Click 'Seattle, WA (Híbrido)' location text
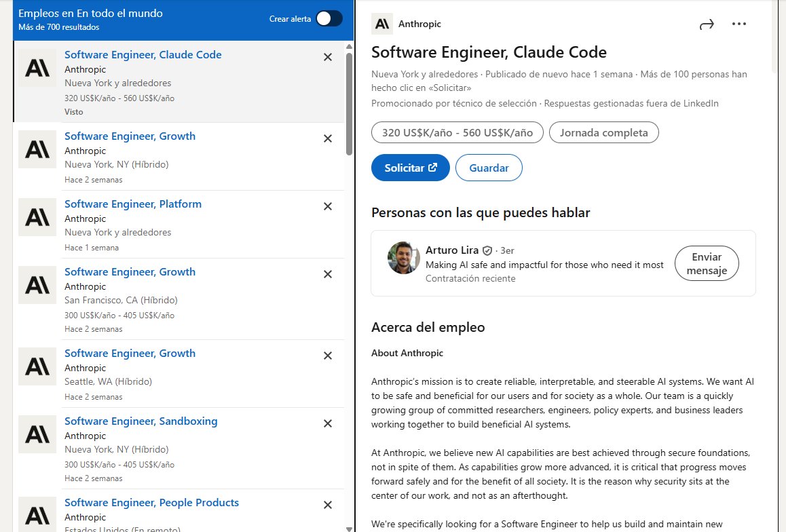 tap(109, 382)
